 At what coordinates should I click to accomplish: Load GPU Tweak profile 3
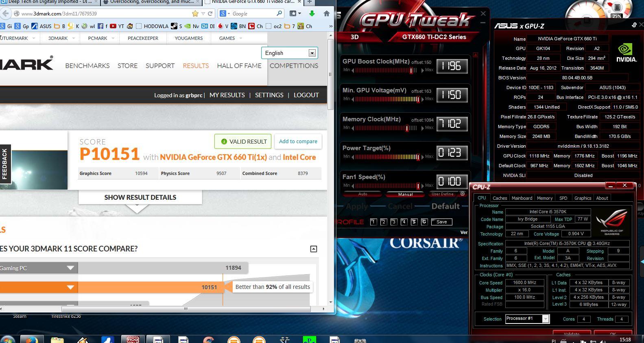coord(394,222)
